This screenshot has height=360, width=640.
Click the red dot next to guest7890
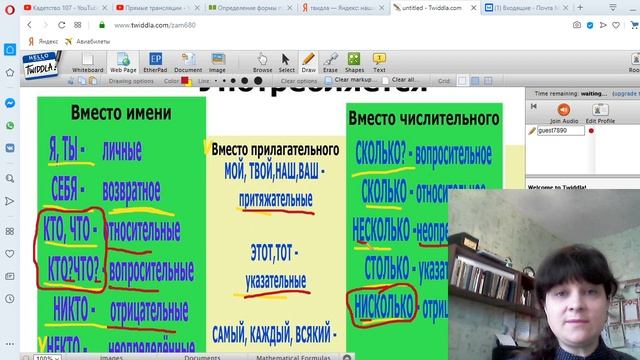coord(591,131)
